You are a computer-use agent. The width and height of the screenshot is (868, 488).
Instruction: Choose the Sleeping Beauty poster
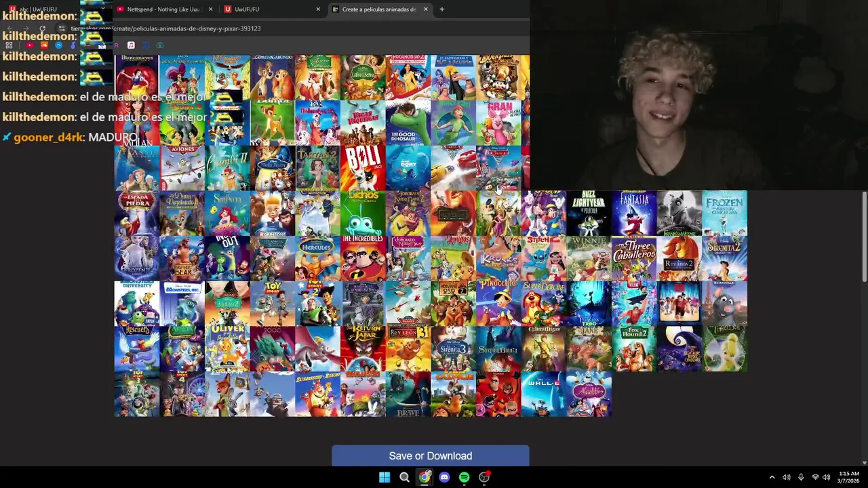point(498,349)
